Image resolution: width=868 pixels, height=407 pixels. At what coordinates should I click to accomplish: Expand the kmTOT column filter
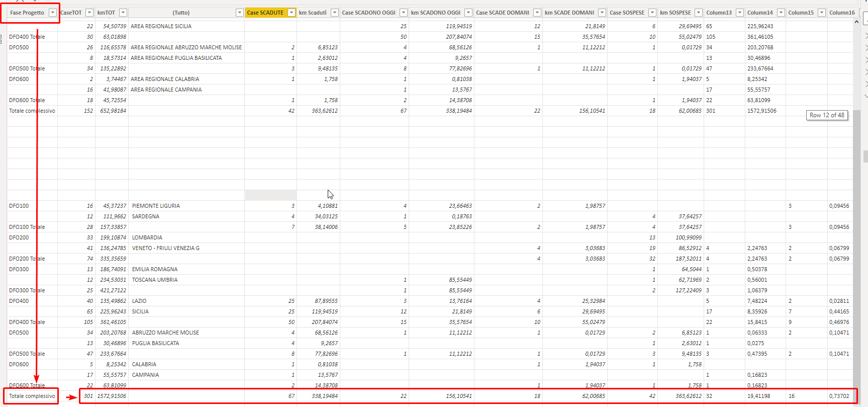(123, 13)
